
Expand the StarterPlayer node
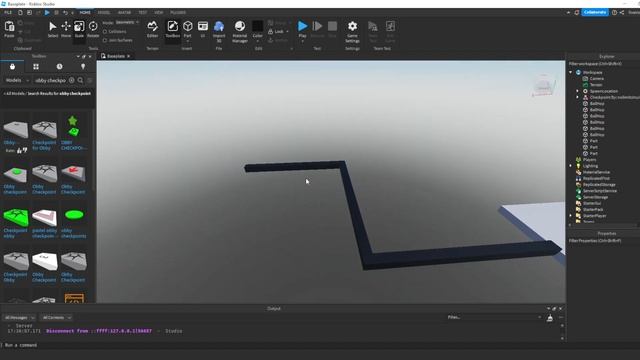571,216
